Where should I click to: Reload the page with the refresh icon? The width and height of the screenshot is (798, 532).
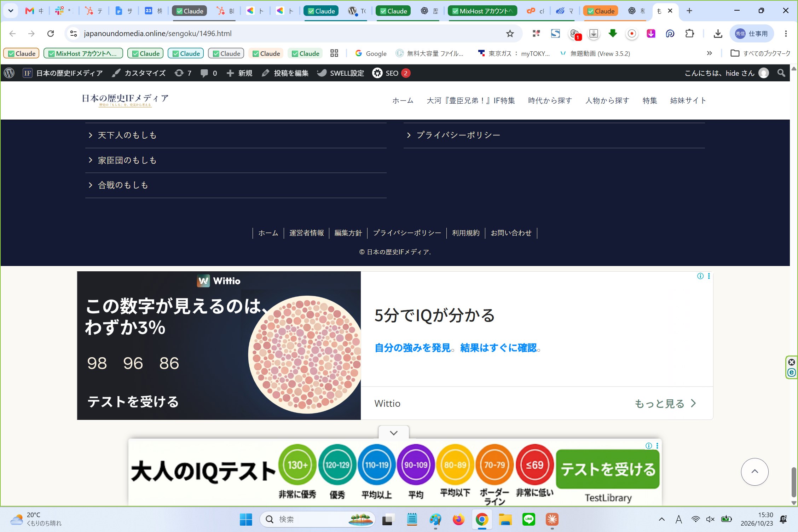51,34
